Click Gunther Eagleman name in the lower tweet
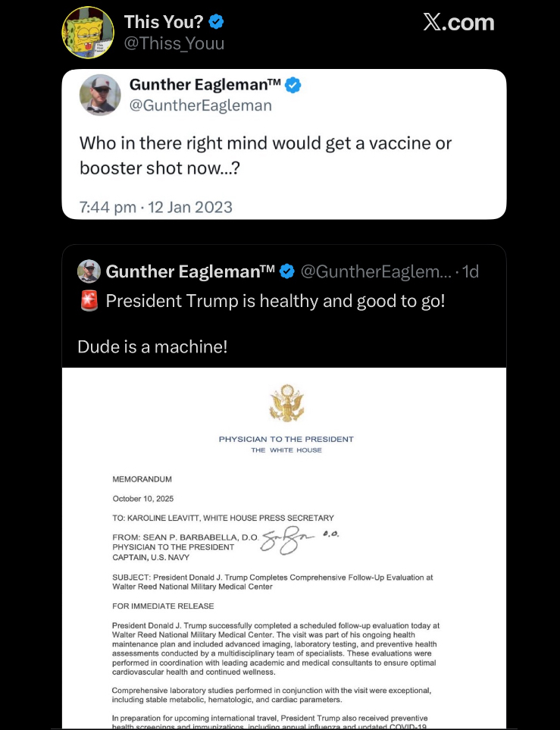 tap(190, 271)
